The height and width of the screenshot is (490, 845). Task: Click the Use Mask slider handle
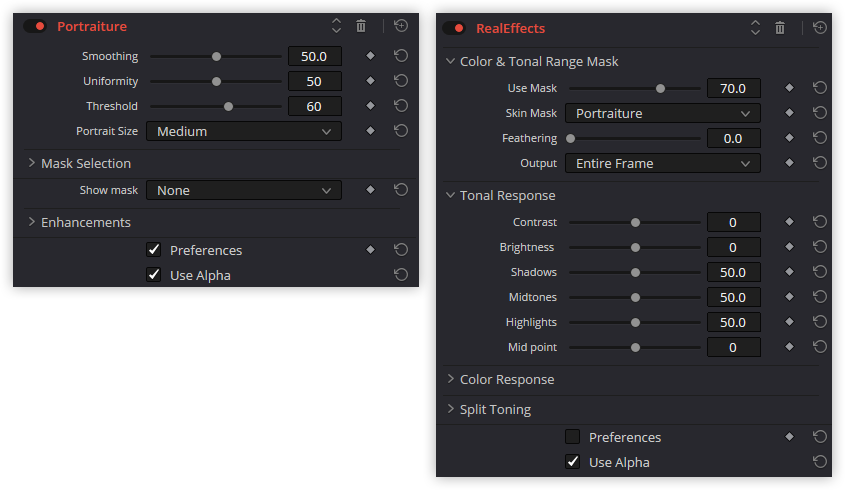(x=660, y=88)
